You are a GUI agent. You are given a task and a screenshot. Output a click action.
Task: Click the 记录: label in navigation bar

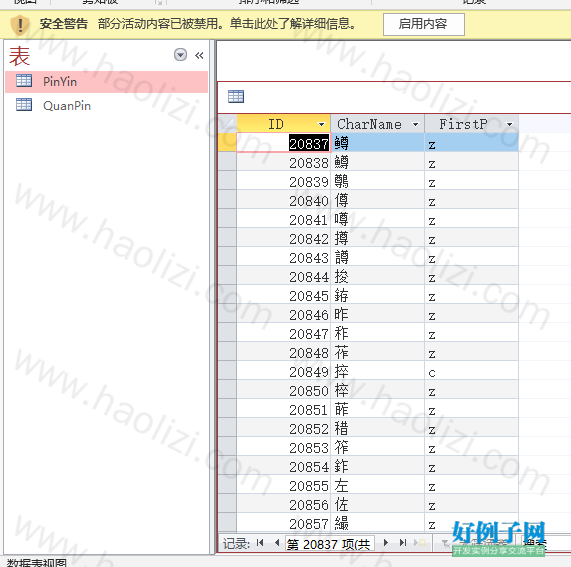point(236,544)
